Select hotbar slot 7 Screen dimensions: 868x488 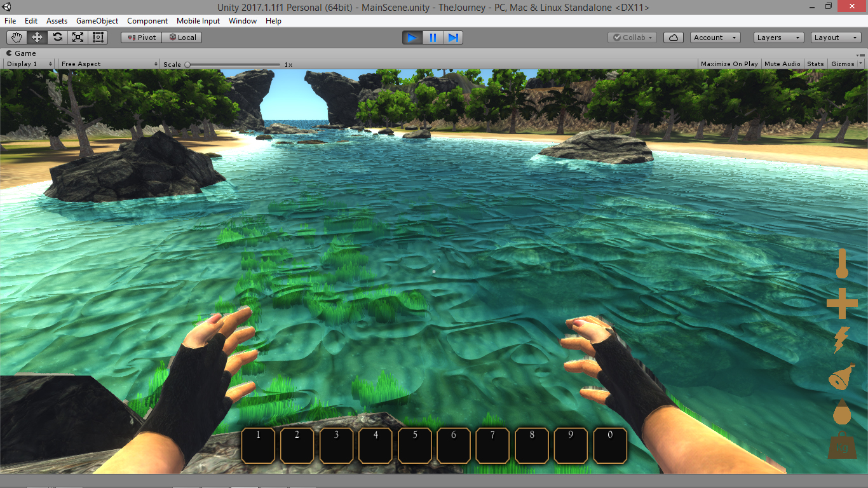click(x=493, y=445)
